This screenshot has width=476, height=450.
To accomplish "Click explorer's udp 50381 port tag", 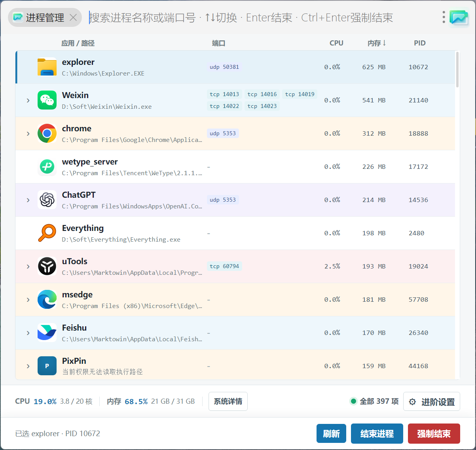I will coord(224,67).
